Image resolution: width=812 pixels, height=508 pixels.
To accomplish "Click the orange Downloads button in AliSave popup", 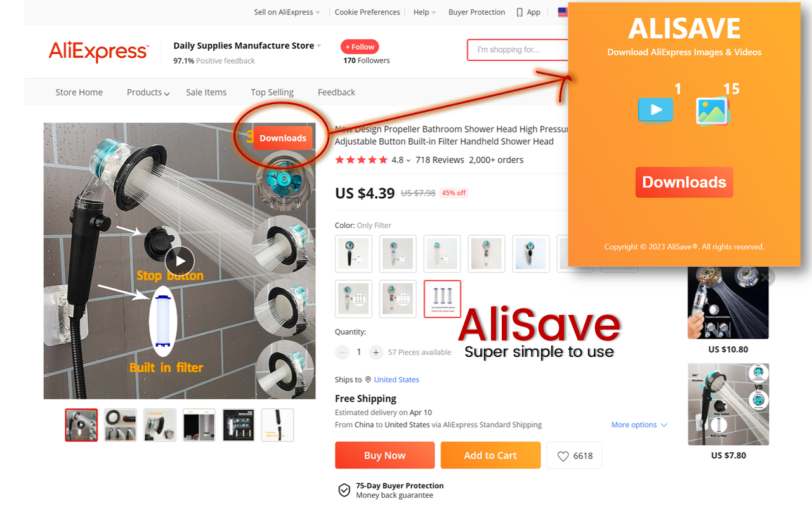I will pyautogui.click(x=684, y=182).
